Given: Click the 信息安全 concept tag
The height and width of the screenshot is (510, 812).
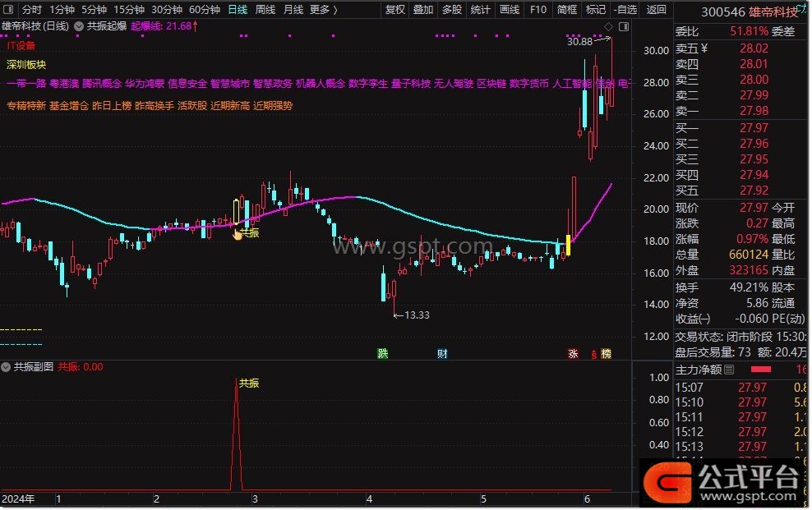Looking at the screenshot, I should (187, 83).
